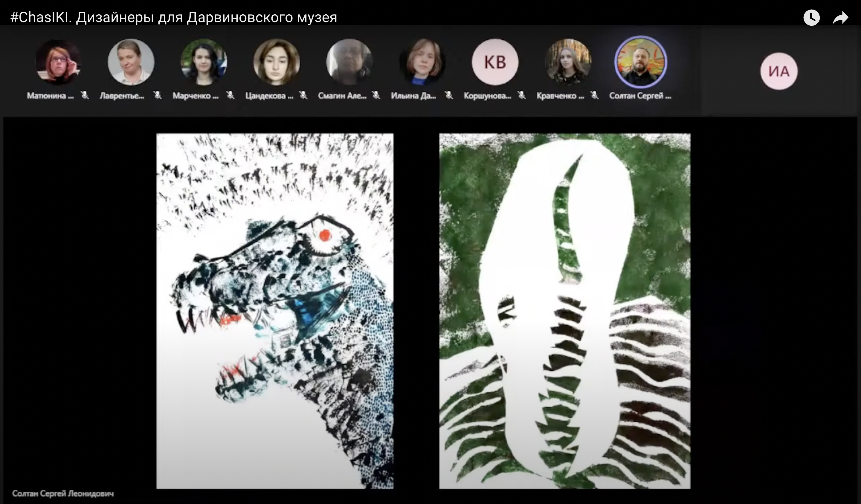The width and height of the screenshot is (861, 504).
Task: Select the Цандекова participant photo
Action: pos(277,62)
